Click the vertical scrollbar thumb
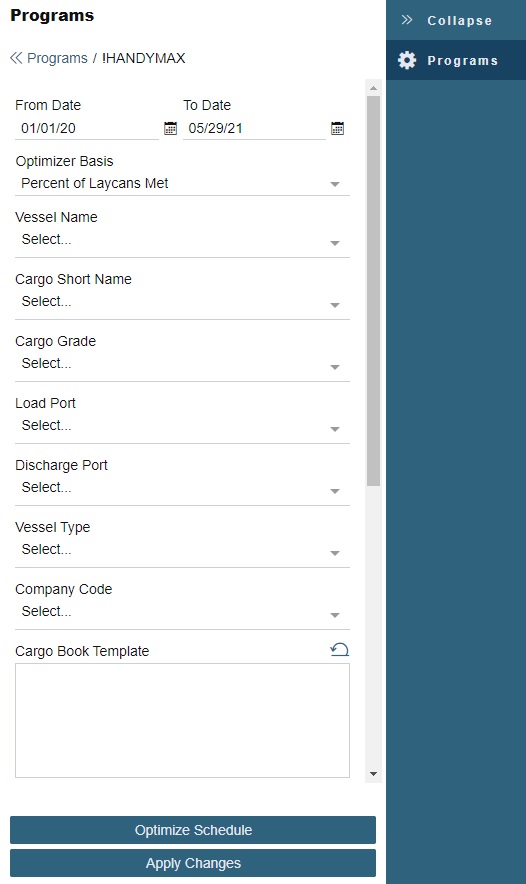 tap(373, 291)
